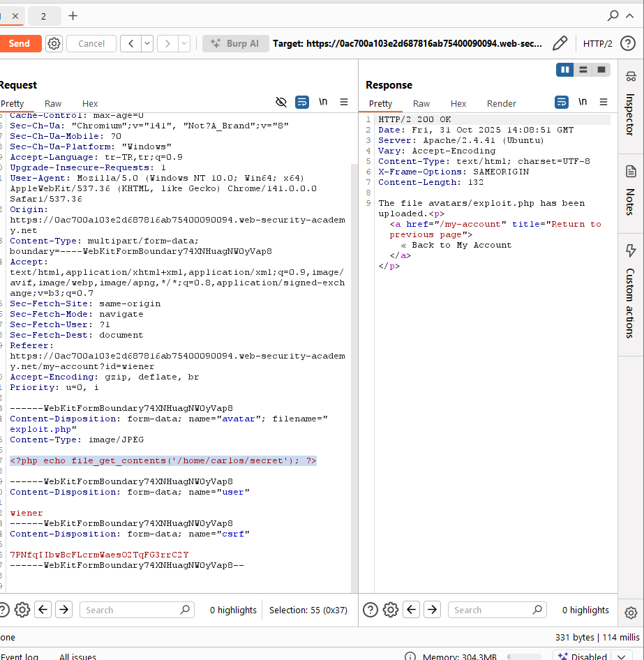This screenshot has width=644, height=660.
Task: Switch to side-by-side layout
Action: (x=565, y=70)
